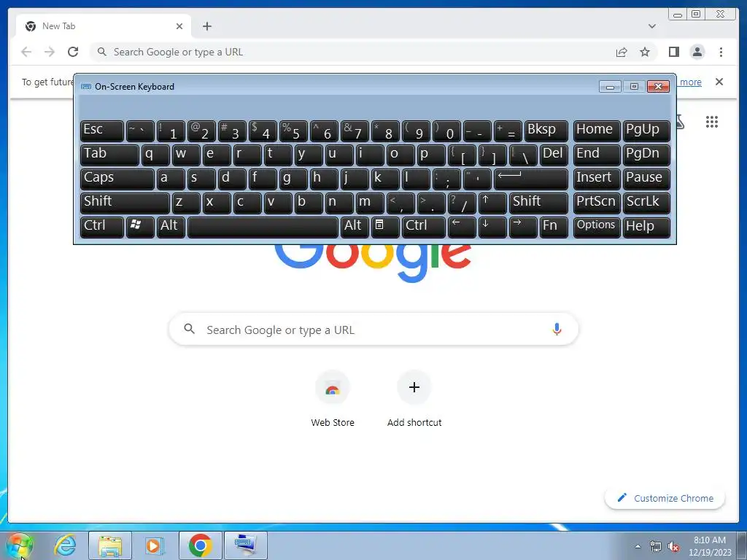
Task: Click the Home key
Action: point(597,131)
